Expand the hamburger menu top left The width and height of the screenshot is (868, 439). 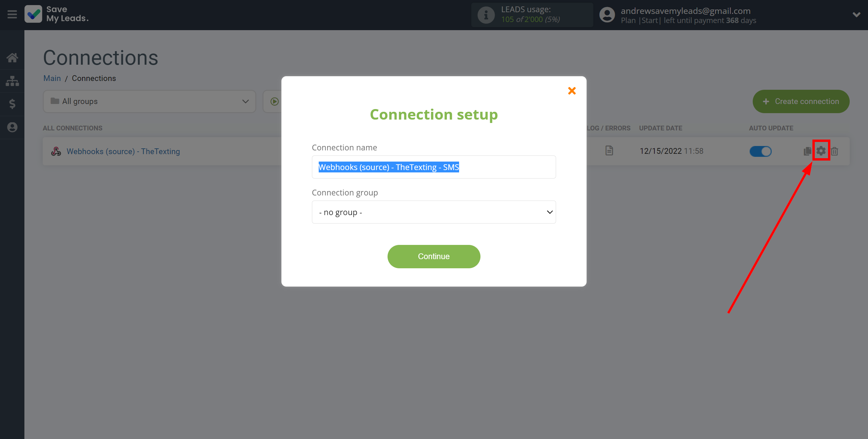click(12, 14)
